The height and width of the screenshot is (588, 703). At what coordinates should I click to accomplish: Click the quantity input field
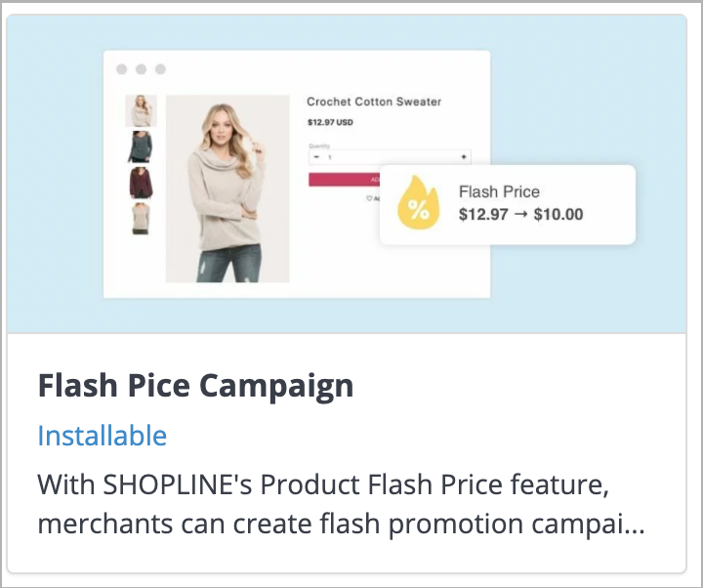[x=390, y=157]
